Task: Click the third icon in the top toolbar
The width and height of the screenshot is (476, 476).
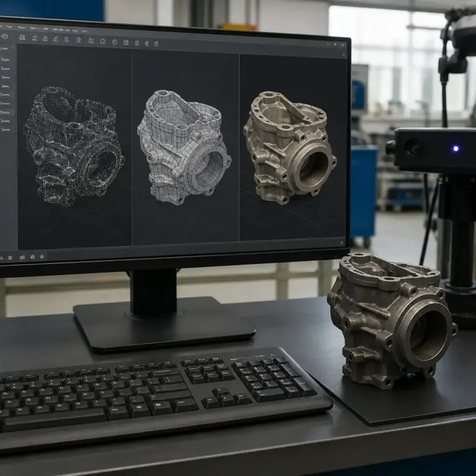Action: tap(45, 38)
